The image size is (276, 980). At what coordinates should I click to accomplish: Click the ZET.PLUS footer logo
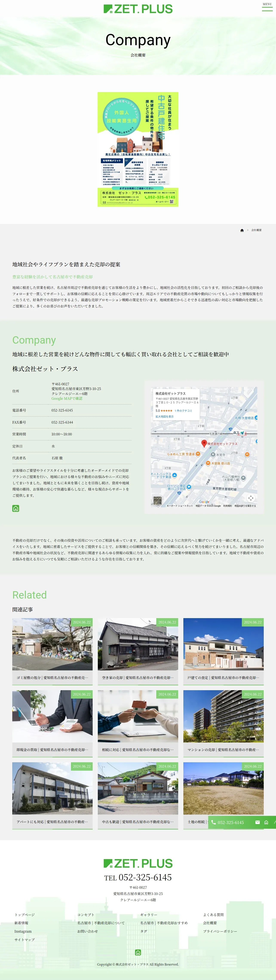click(x=138, y=863)
